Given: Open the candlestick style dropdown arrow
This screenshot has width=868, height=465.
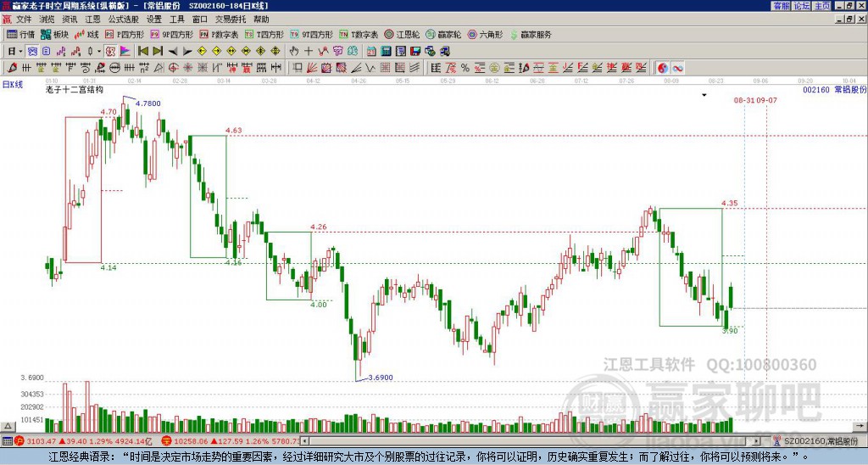Looking at the screenshot, I should [x=99, y=52].
